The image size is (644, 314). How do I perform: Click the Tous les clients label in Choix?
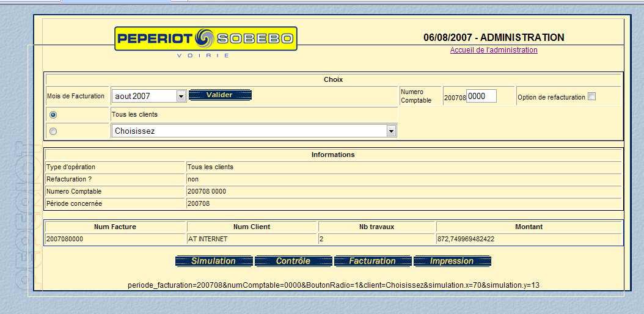pyautogui.click(x=134, y=114)
